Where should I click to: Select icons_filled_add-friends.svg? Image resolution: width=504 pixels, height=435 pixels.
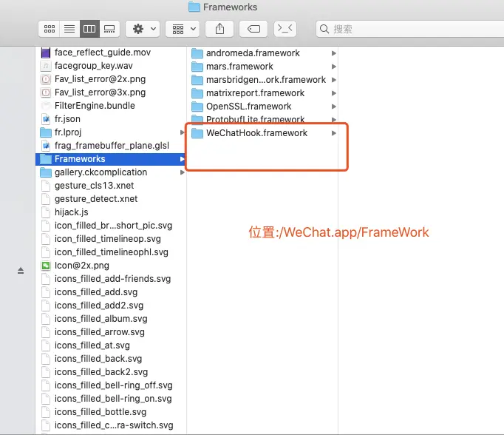112,279
